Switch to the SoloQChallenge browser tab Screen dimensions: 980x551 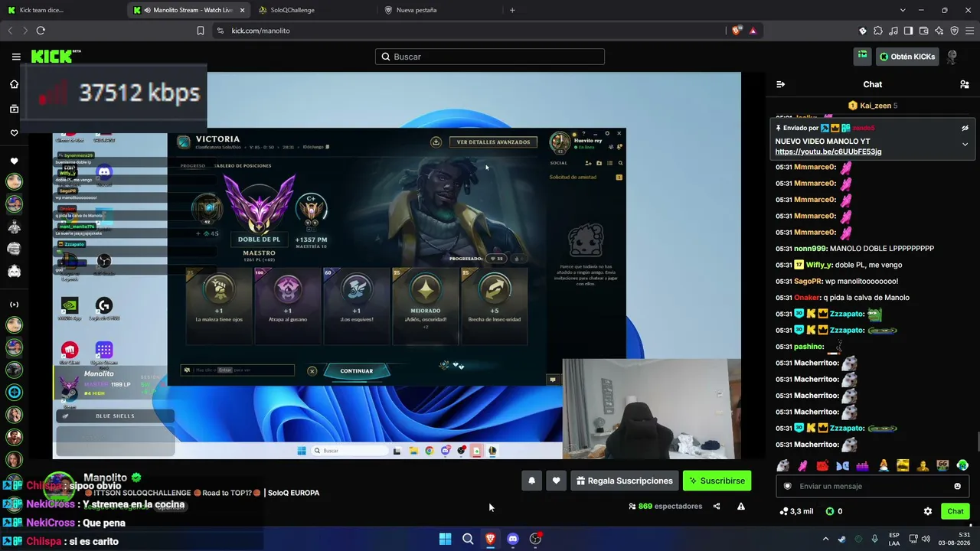click(x=312, y=10)
